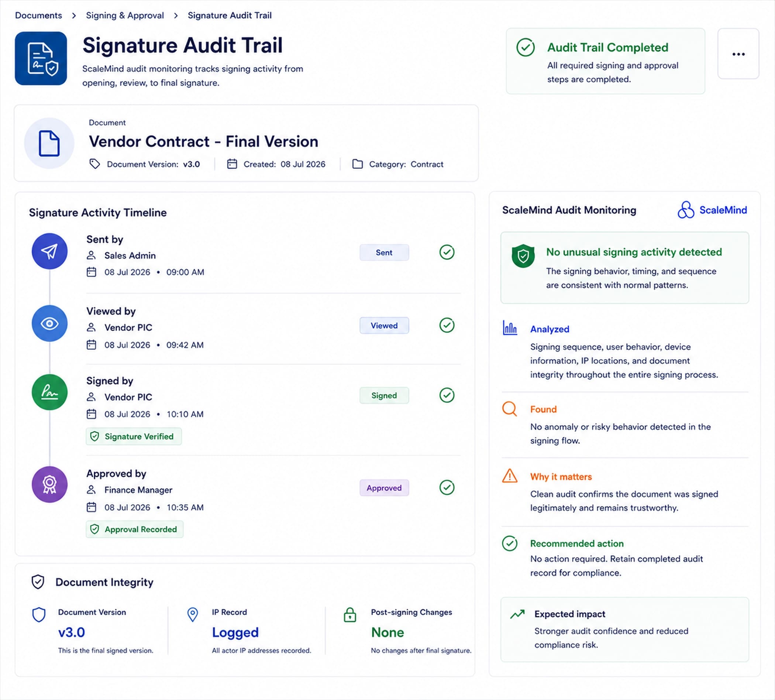Click the Recommended action check-circle icon

[510, 543]
